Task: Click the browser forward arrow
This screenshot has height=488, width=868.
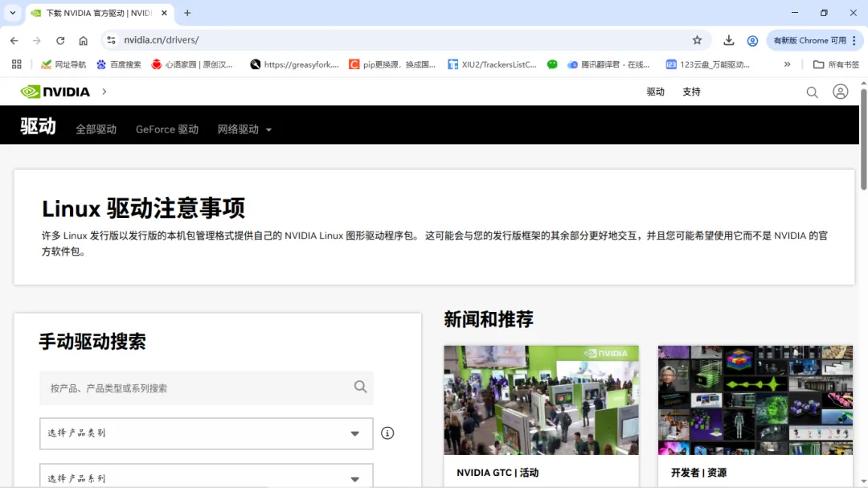Action: pyautogui.click(x=36, y=40)
